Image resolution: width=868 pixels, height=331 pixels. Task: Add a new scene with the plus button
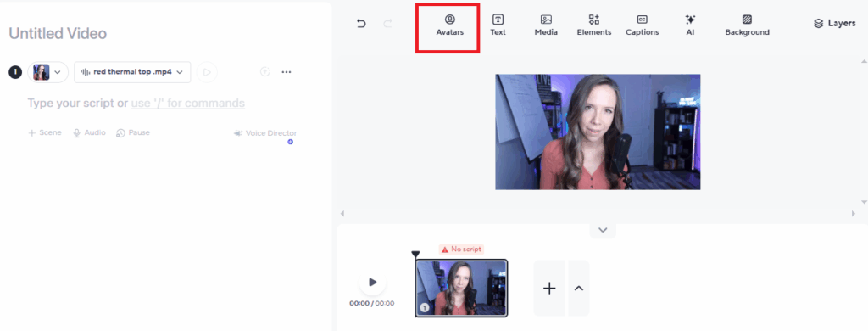tap(549, 289)
